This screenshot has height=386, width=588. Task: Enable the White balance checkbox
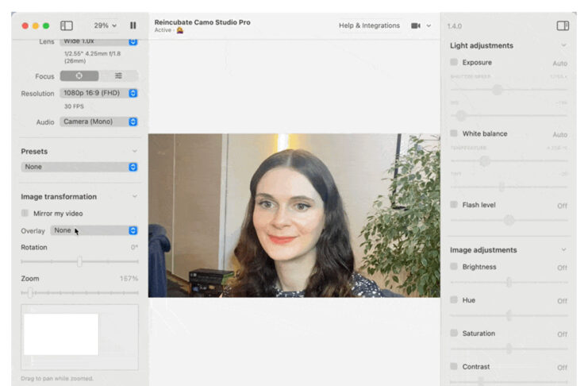tap(454, 133)
